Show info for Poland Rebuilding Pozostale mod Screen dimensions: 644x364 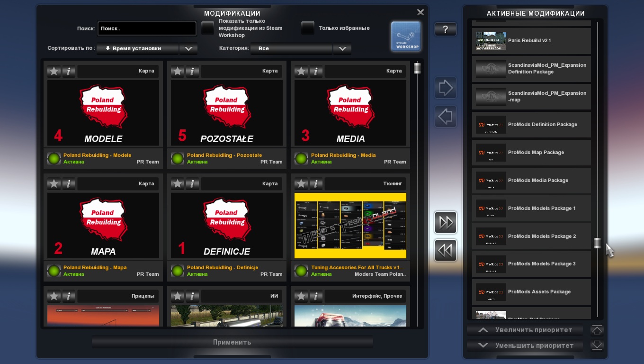coord(192,71)
